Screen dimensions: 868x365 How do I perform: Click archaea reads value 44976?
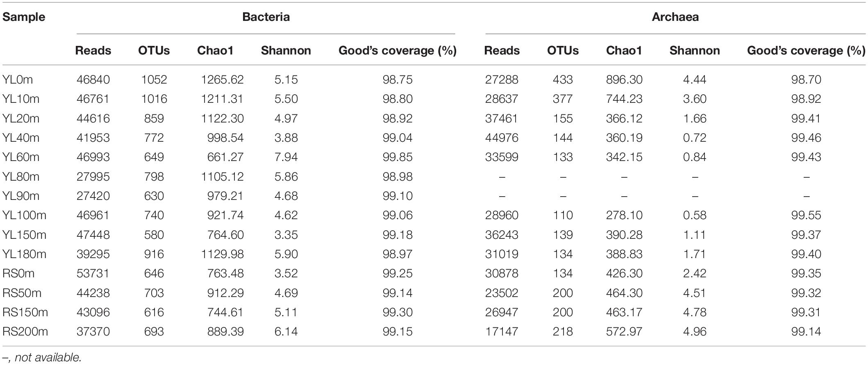tap(502, 138)
